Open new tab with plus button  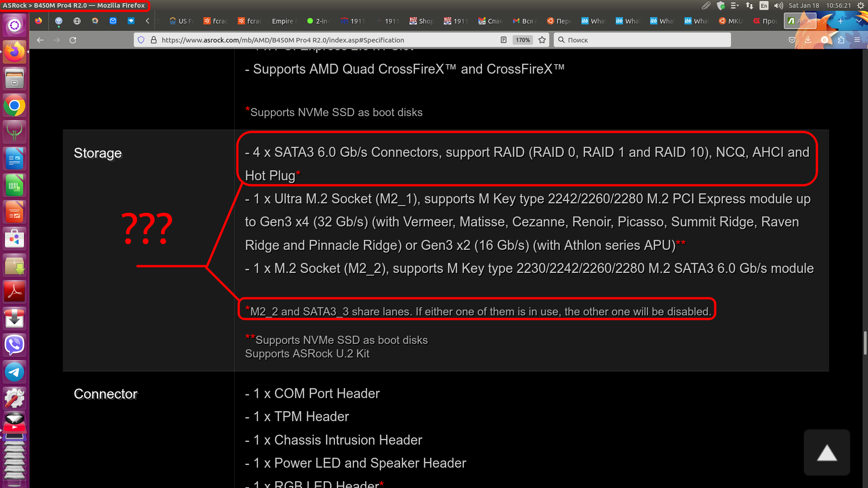pos(841,21)
